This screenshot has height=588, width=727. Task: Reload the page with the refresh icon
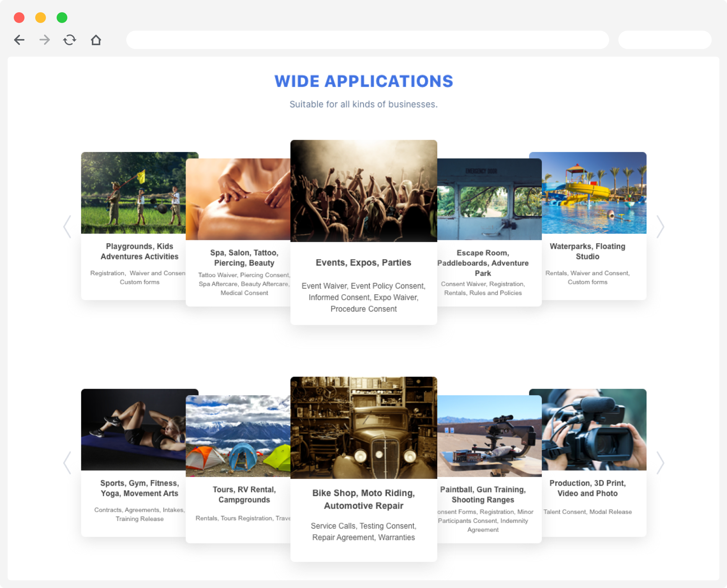70,40
